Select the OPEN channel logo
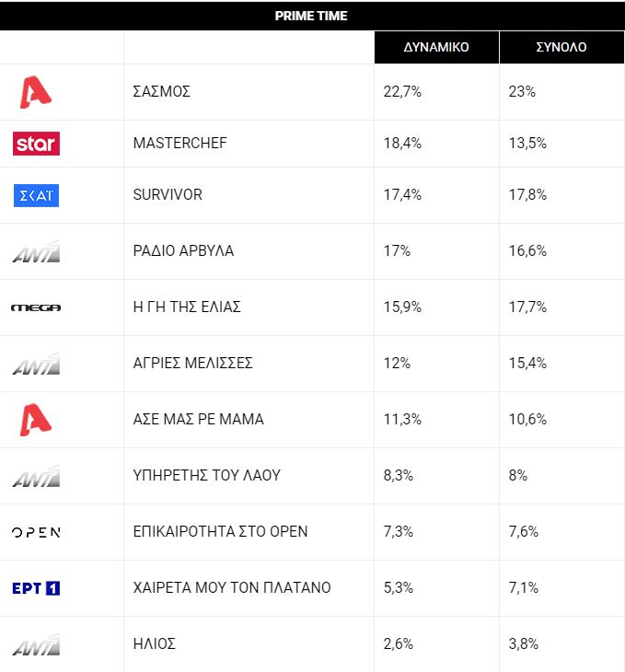The height and width of the screenshot is (672, 625). pos(36,532)
